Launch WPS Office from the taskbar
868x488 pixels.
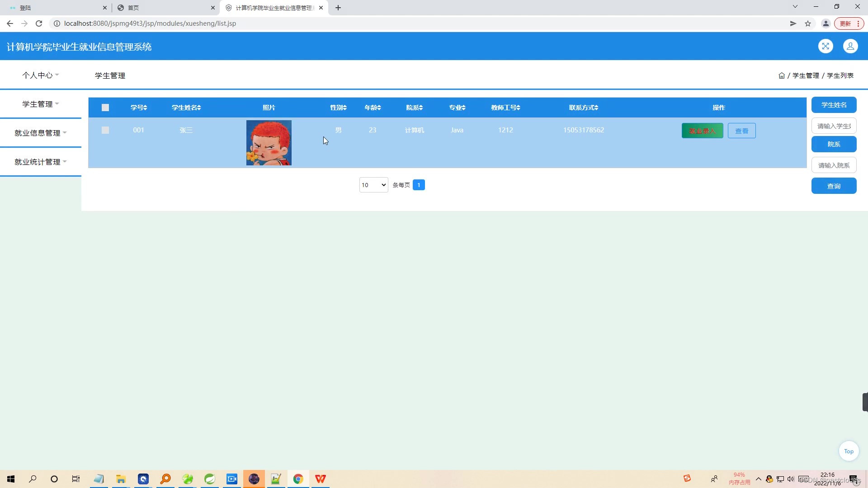[321, 479]
